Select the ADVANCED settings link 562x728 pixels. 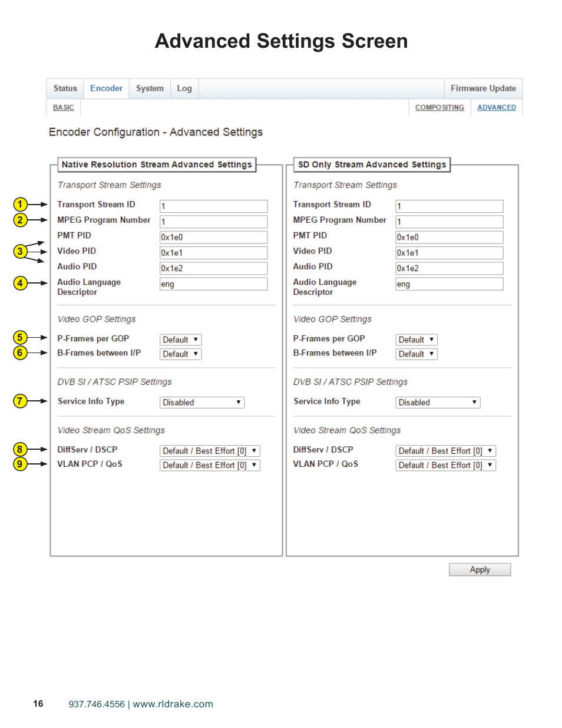click(497, 107)
